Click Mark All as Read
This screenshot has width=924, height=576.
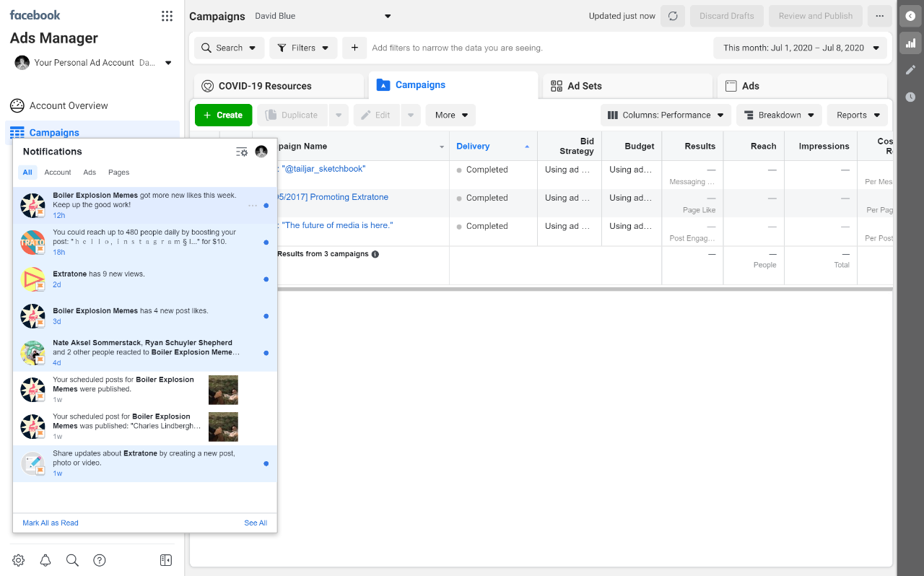click(51, 523)
